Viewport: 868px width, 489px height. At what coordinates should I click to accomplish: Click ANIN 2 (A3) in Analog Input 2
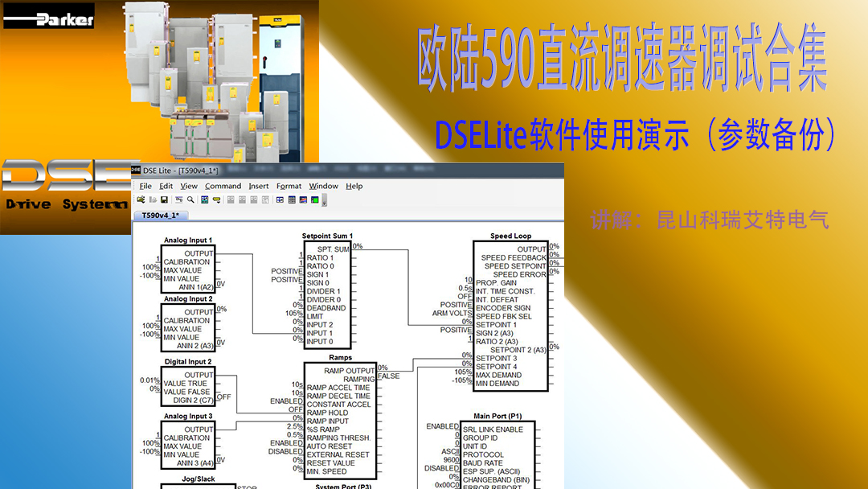click(x=194, y=346)
